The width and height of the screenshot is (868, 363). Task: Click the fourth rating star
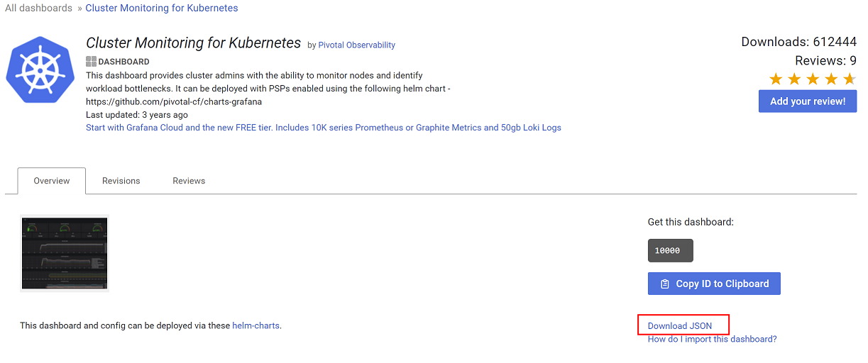click(831, 79)
